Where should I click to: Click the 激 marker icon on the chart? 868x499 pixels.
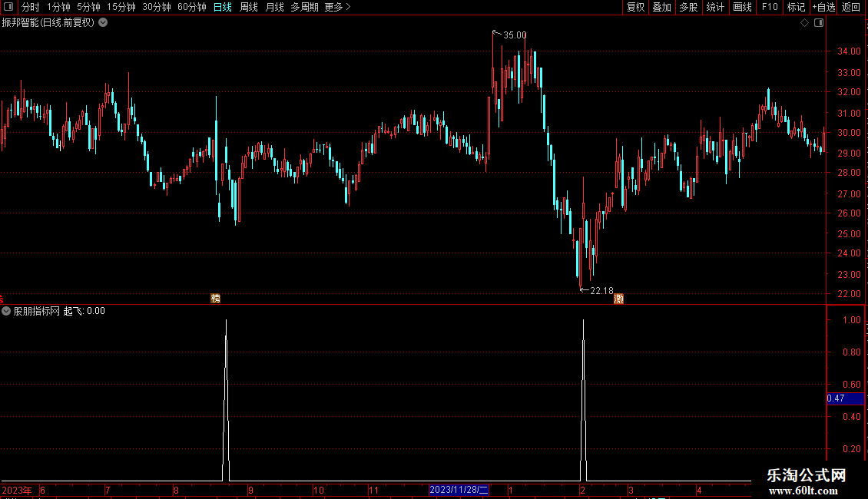pyautogui.click(x=619, y=299)
